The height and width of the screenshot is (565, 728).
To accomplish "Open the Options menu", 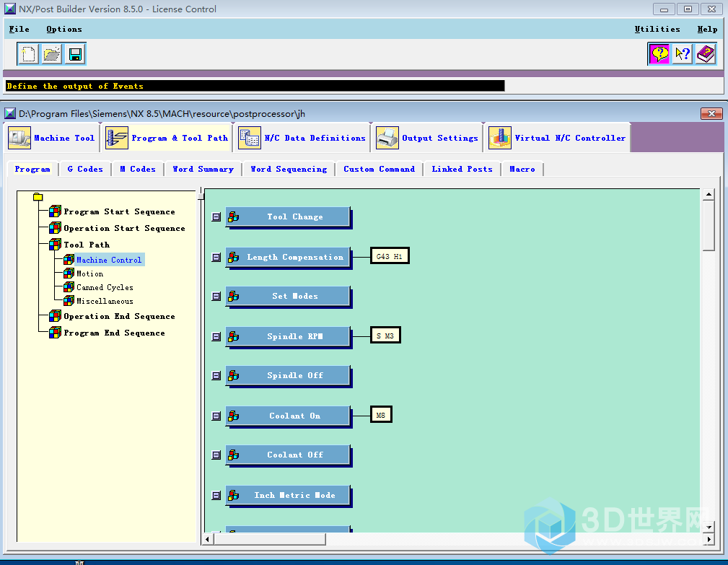I will coord(64,30).
